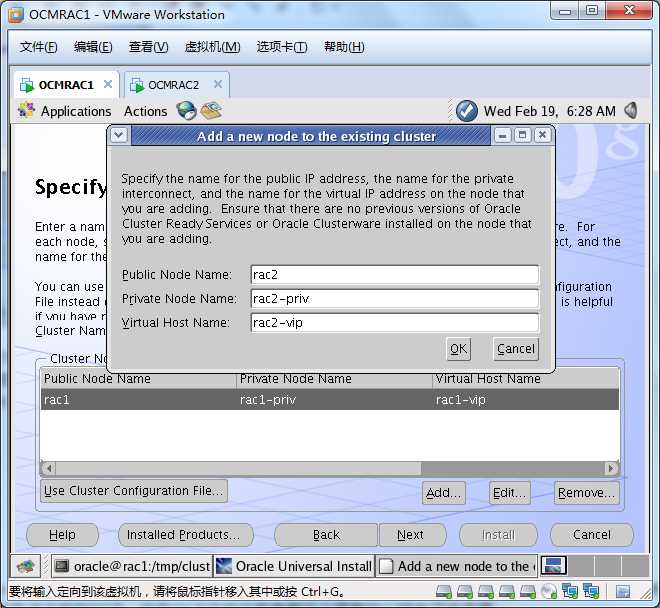This screenshot has height=608, width=660.
Task: Click the VMware Workstation title bar icon
Action: (x=16, y=14)
